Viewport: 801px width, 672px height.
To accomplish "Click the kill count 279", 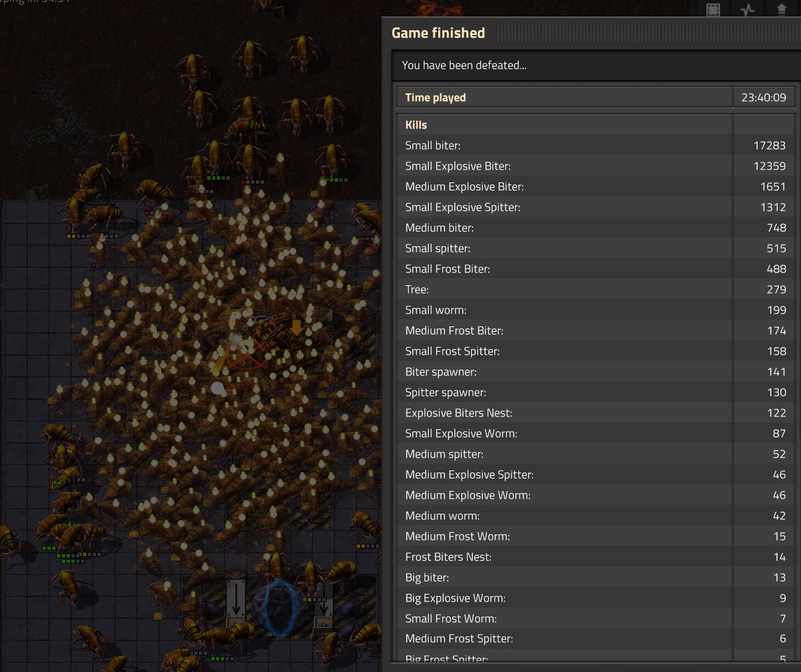I will click(776, 289).
